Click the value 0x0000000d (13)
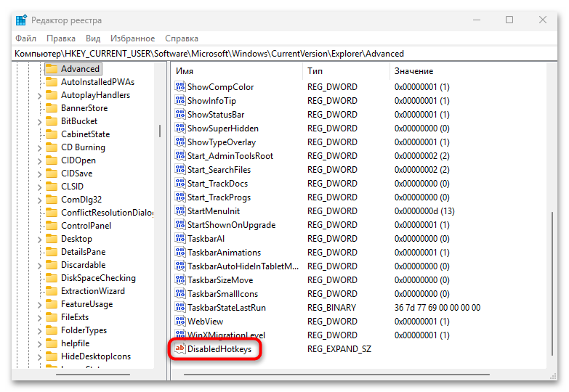The image size is (569, 392). click(x=424, y=211)
